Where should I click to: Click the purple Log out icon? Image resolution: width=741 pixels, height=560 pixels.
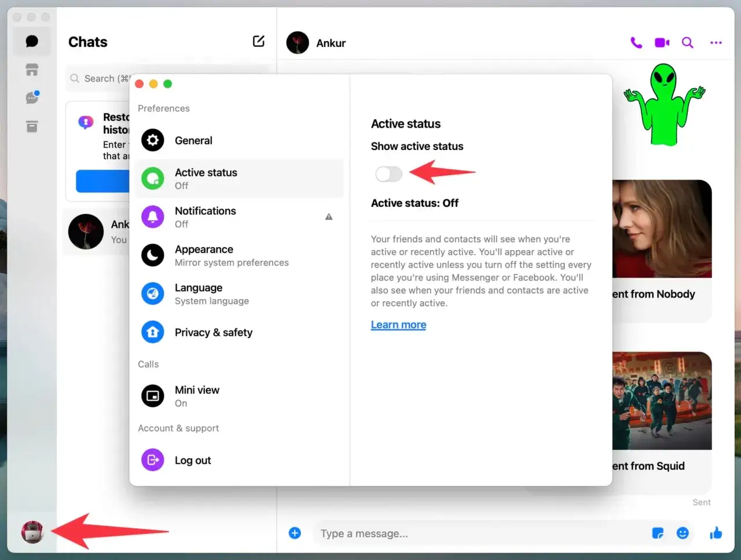(x=153, y=460)
